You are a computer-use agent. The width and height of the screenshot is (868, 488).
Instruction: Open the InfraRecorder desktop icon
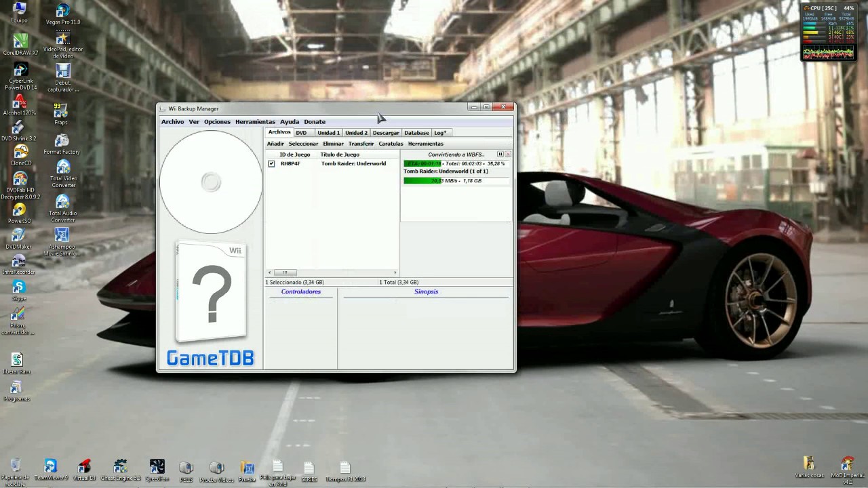click(18, 264)
